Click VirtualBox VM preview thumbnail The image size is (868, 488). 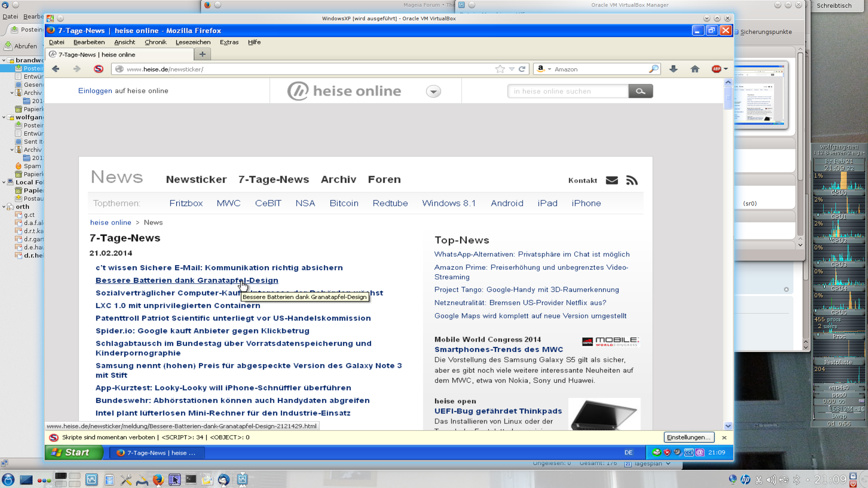coord(761,95)
